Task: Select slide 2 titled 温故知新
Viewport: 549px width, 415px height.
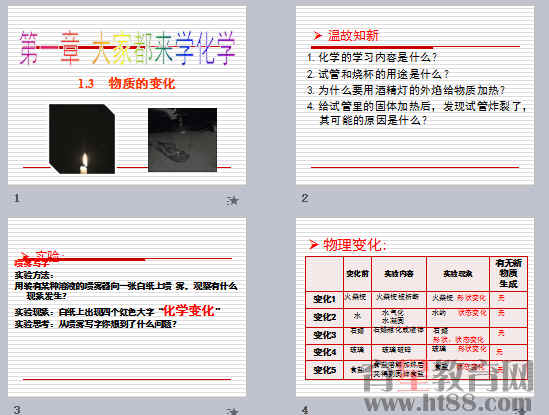Action: (x=415, y=95)
